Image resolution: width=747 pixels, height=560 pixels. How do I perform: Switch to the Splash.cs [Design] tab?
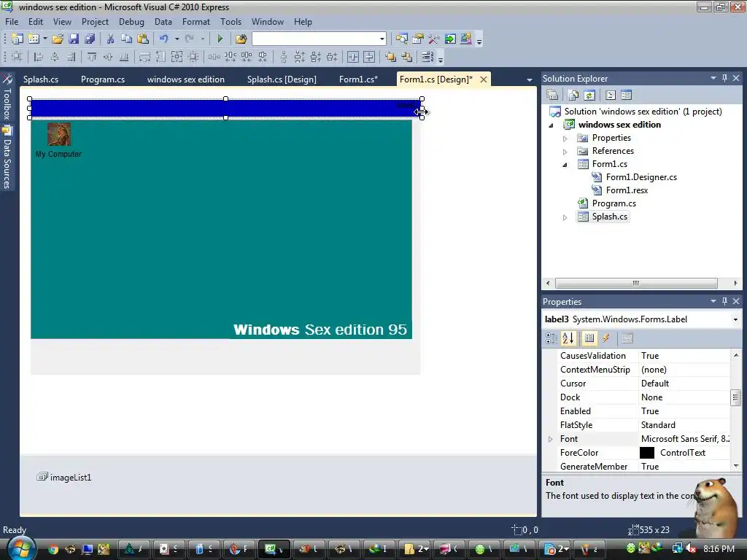click(x=282, y=79)
